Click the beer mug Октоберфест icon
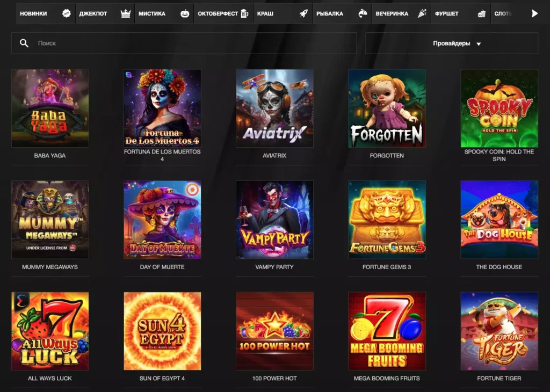Screen dimensions: 550x392 pos(245,13)
